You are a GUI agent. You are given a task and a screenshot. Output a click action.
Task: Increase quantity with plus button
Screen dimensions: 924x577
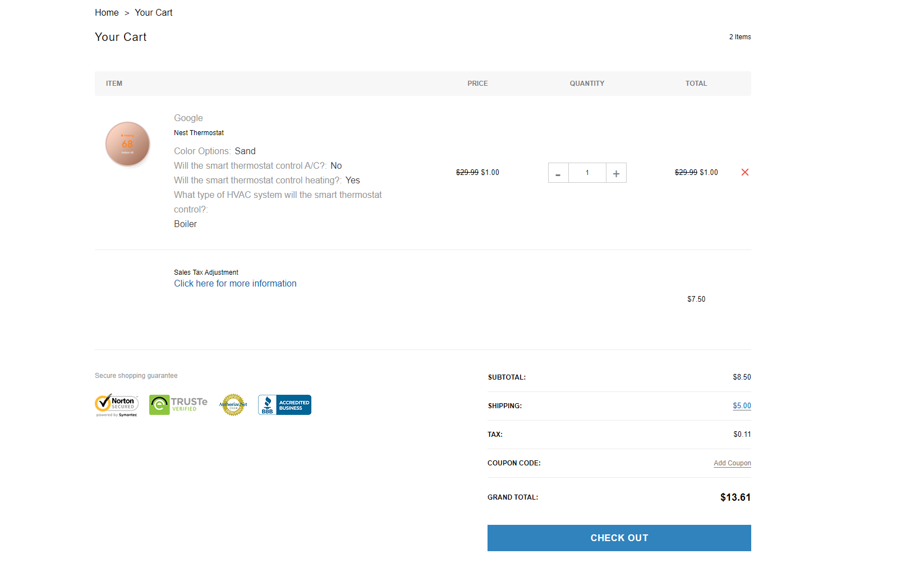[x=616, y=173]
